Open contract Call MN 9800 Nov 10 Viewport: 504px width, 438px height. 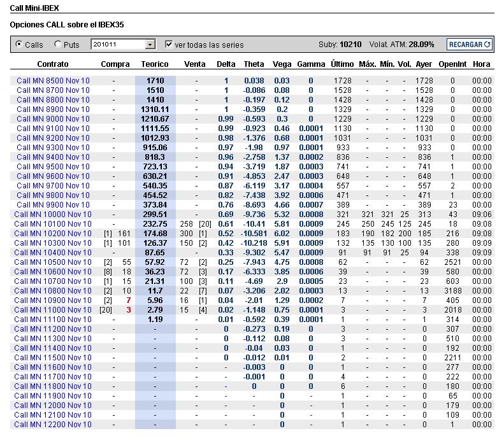point(53,195)
